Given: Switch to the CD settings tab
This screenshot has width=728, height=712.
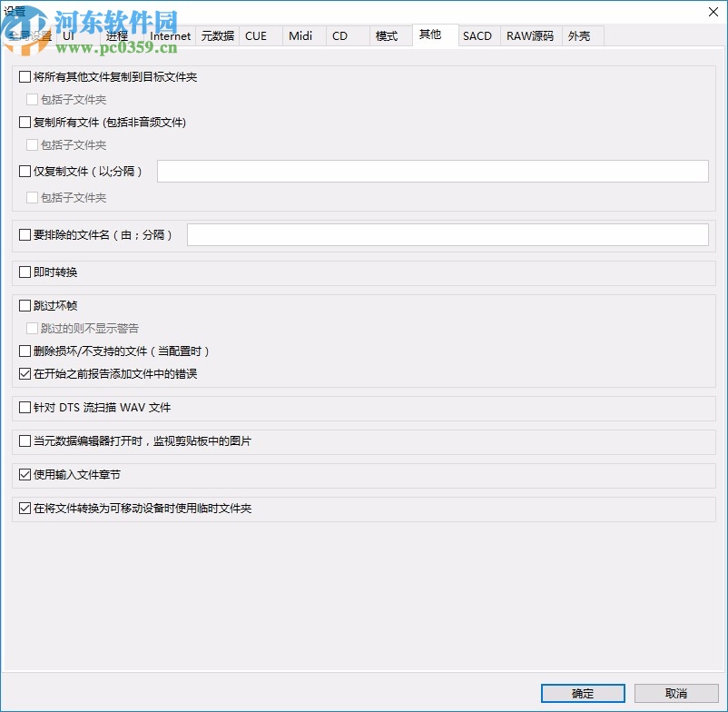Looking at the screenshot, I should coord(340,36).
